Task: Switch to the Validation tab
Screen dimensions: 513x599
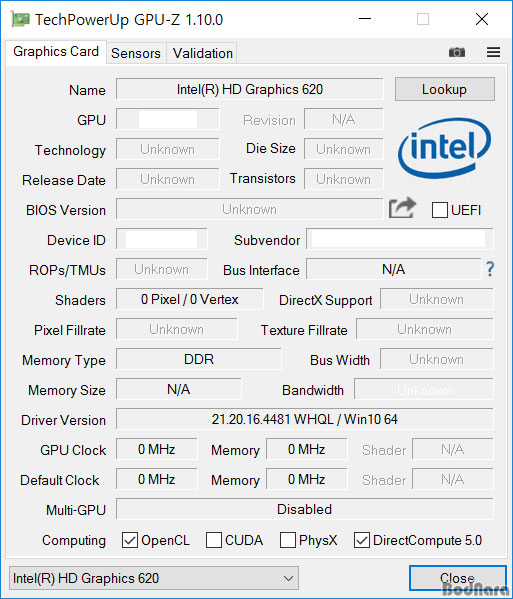Action: point(202,53)
